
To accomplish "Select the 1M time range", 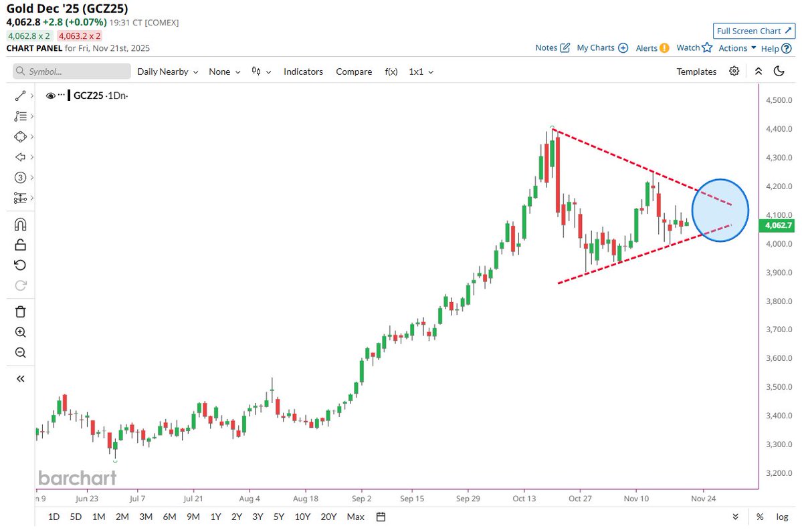I will point(99,517).
